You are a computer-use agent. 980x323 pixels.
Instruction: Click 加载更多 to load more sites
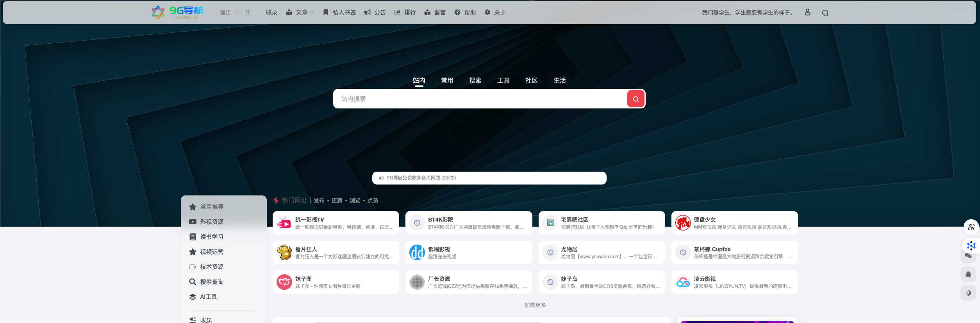click(535, 305)
